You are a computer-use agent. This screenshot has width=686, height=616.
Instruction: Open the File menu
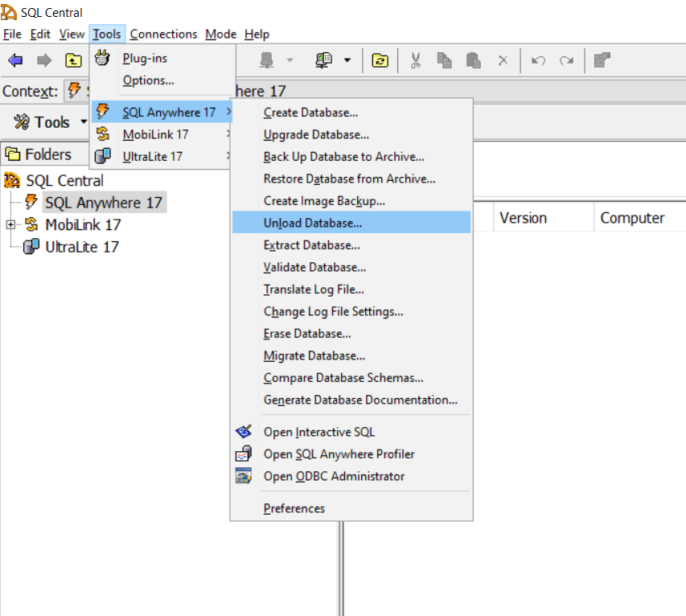(12, 34)
